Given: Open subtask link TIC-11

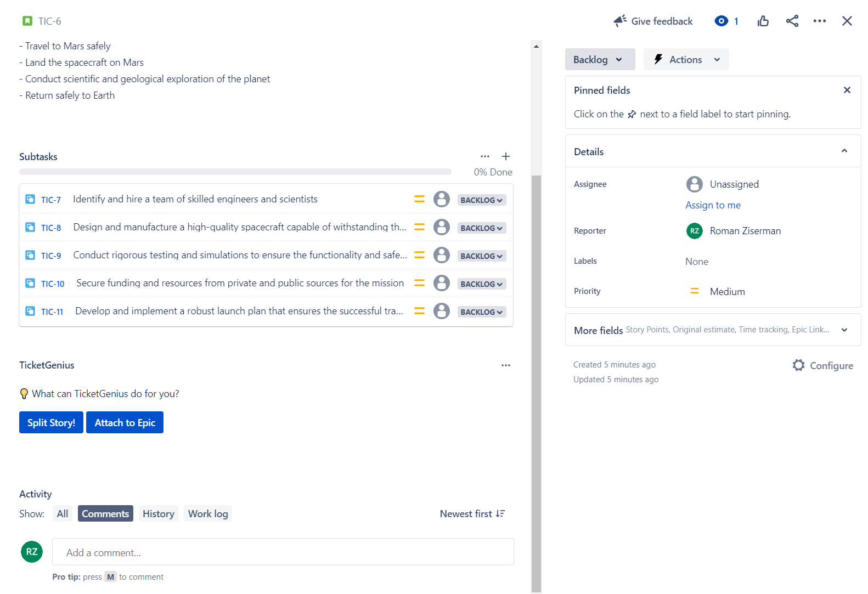Looking at the screenshot, I should click(x=52, y=312).
